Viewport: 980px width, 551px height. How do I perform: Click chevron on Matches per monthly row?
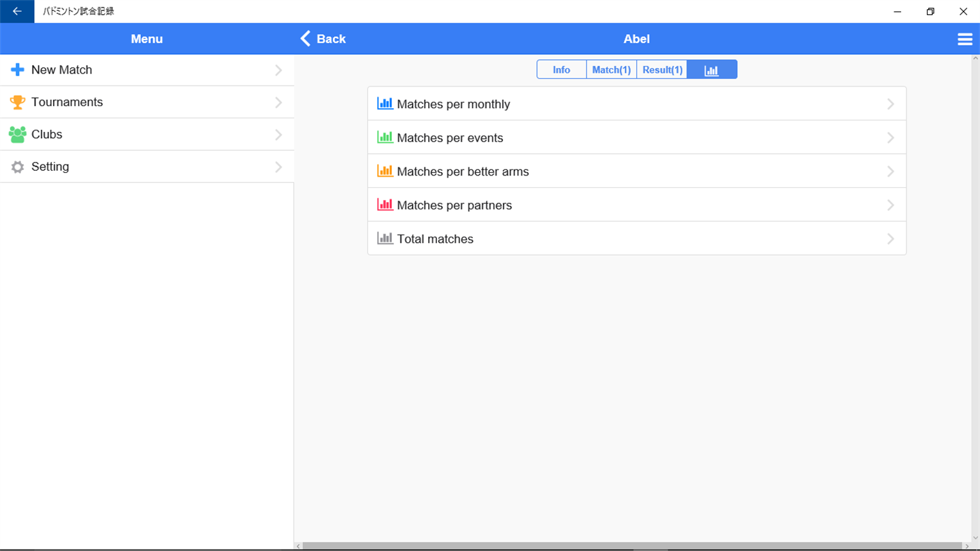click(891, 104)
